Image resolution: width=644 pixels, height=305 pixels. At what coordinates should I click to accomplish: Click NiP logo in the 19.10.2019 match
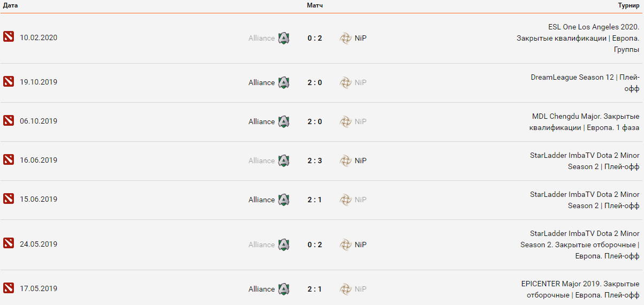tap(346, 82)
